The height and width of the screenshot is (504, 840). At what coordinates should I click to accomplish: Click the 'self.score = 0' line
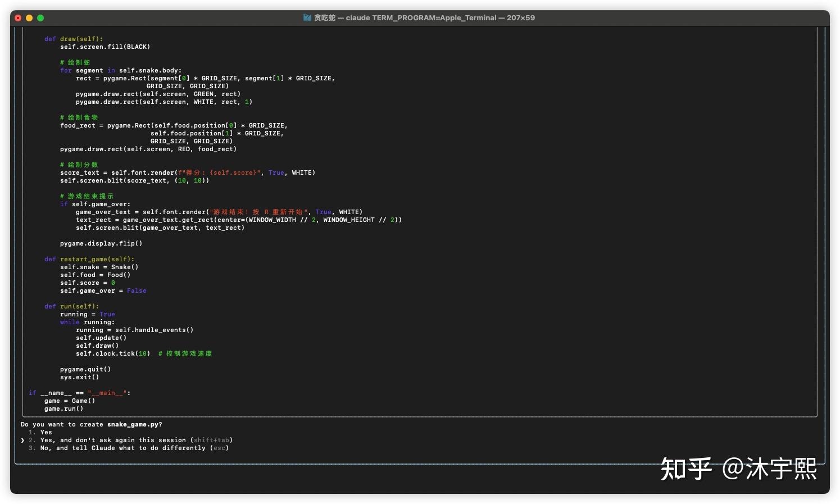[87, 283]
